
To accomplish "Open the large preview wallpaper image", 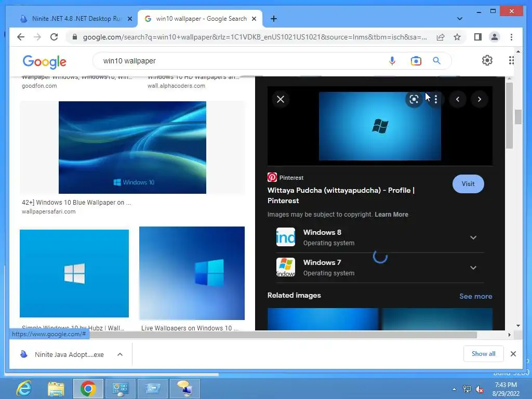I will click(x=380, y=126).
